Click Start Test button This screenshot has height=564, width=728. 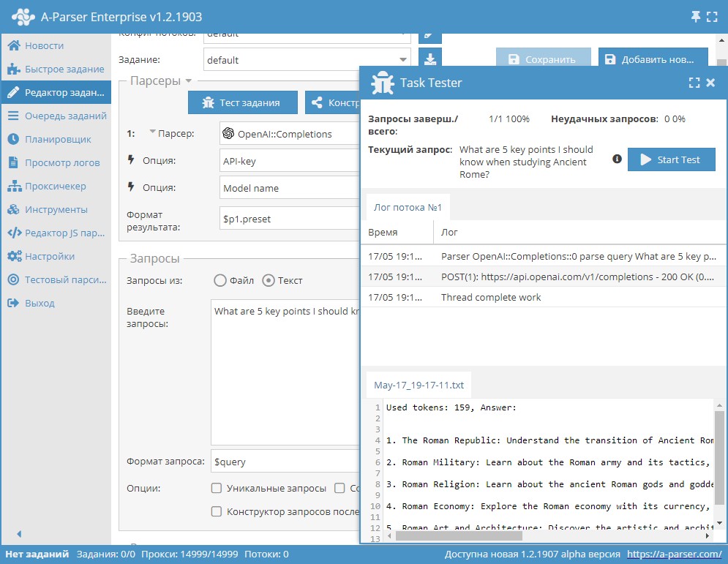pyautogui.click(x=672, y=159)
